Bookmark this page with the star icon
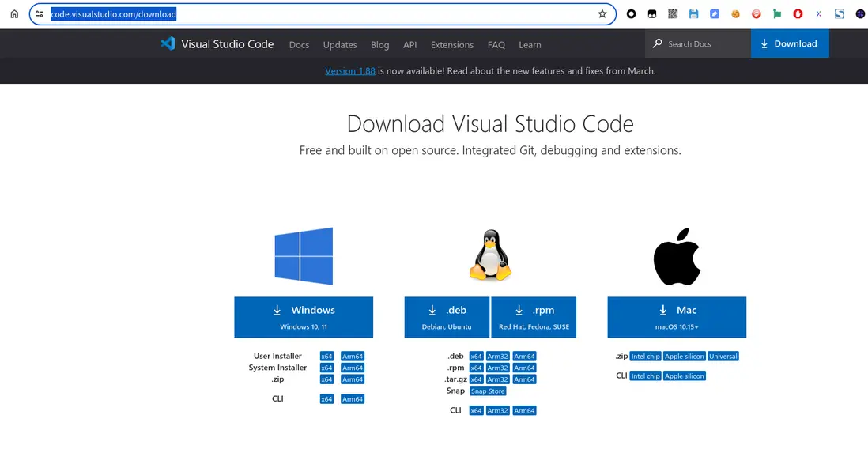 (x=602, y=14)
